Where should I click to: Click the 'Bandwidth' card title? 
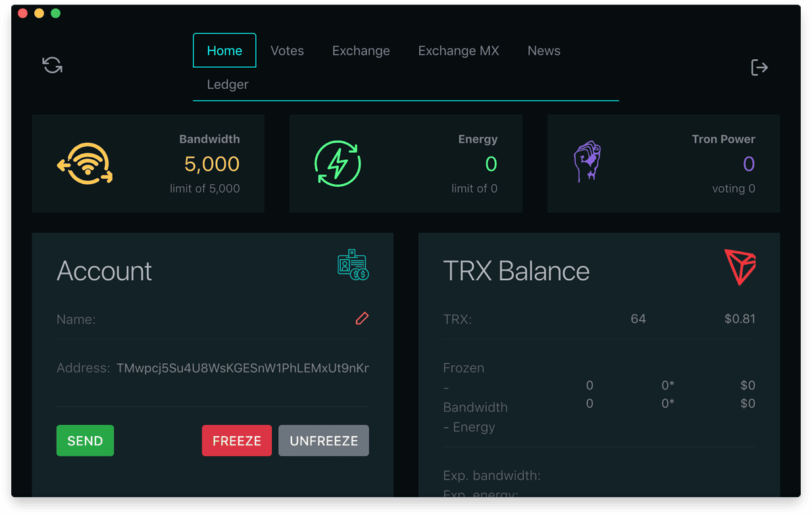tap(209, 139)
